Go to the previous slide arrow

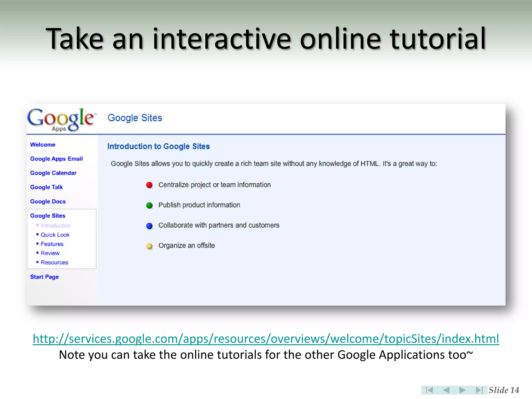click(x=446, y=390)
